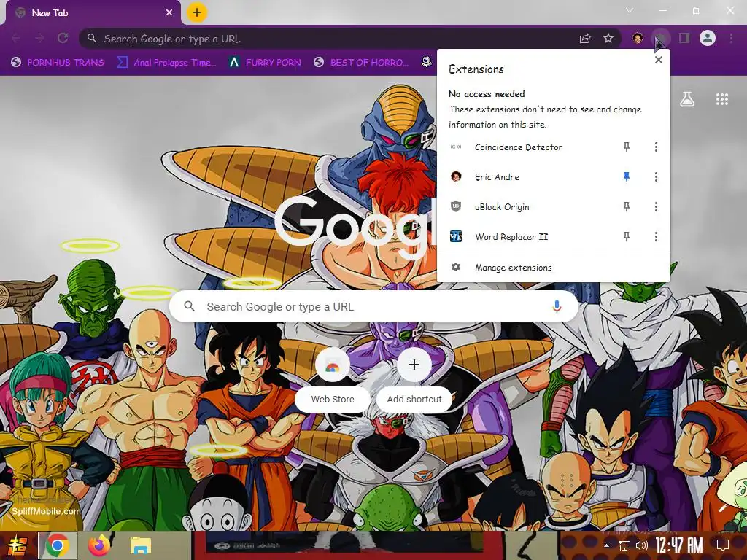This screenshot has height=560, width=747.
Task: Click the volume speaker tray icon
Action: [642, 545]
